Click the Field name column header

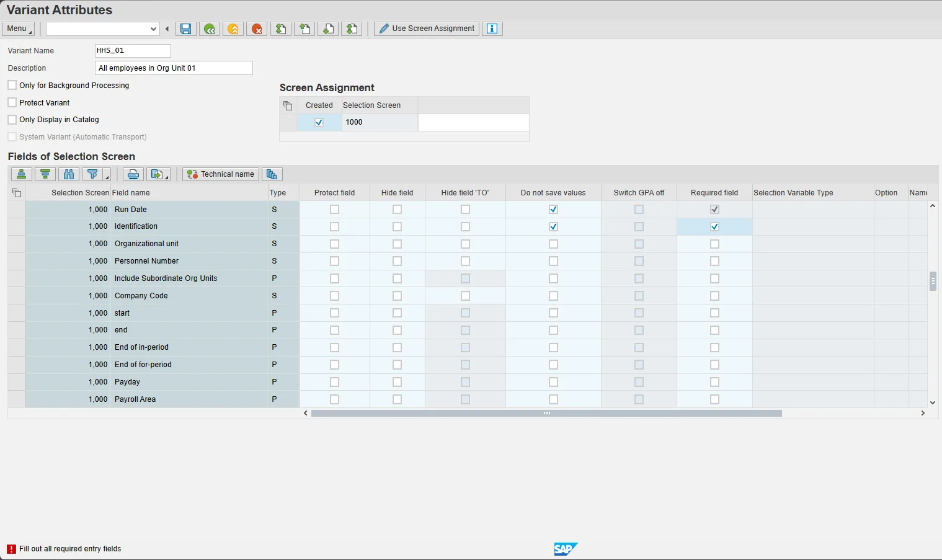click(131, 193)
